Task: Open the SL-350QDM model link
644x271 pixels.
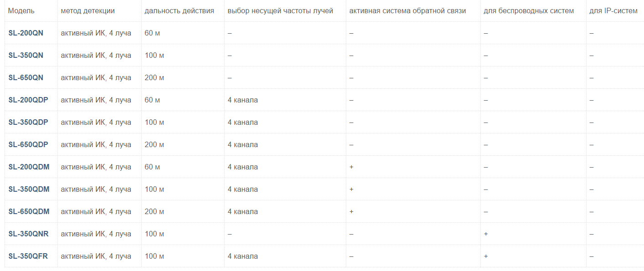Action: click(29, 189)
